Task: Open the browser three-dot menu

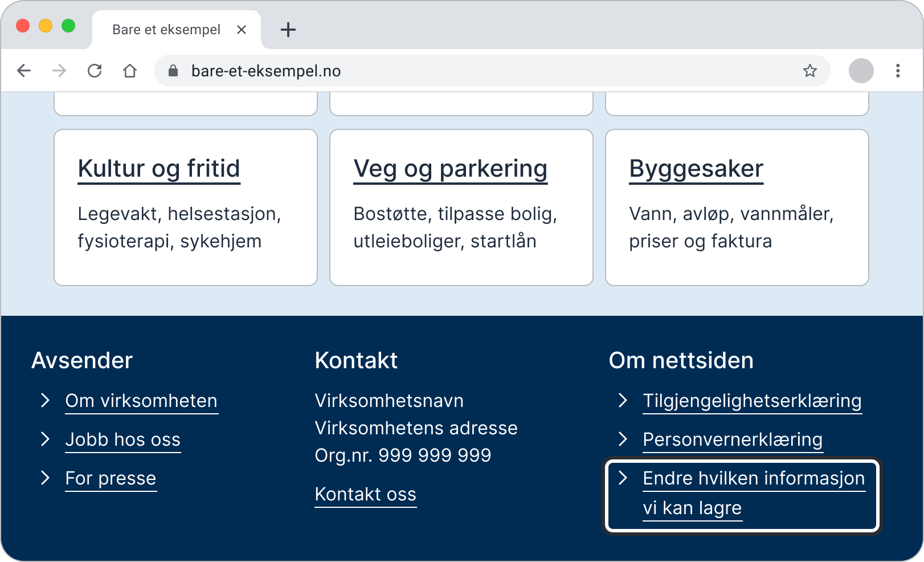Action: tap(898, 71)
